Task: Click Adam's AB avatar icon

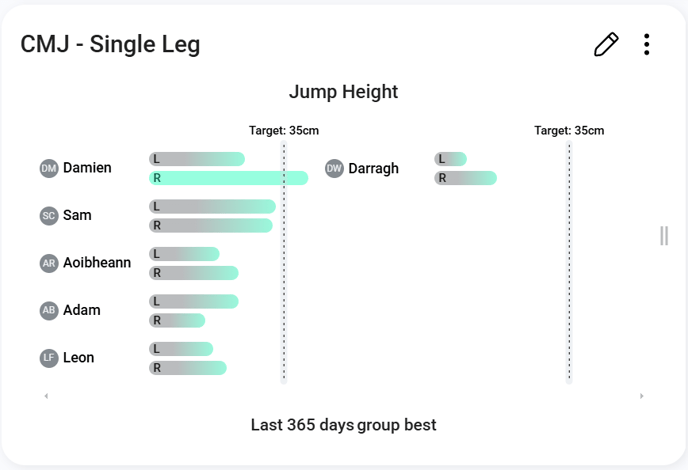Action: 49,310
